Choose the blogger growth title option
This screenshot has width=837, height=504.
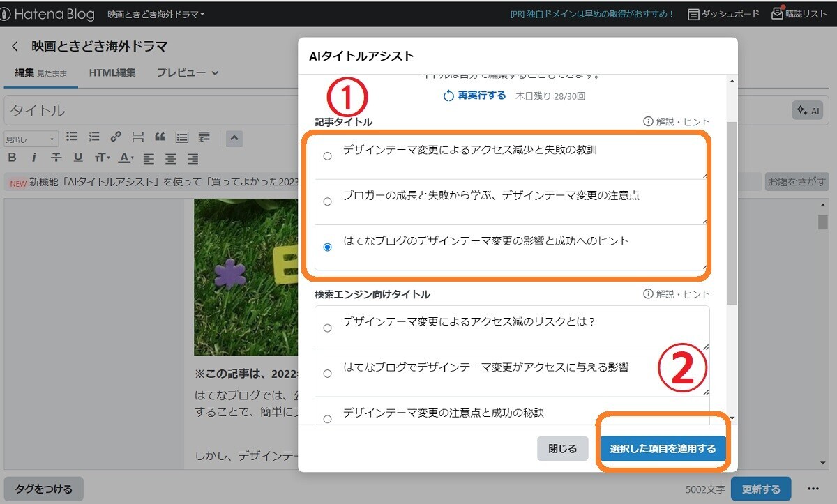328,201
